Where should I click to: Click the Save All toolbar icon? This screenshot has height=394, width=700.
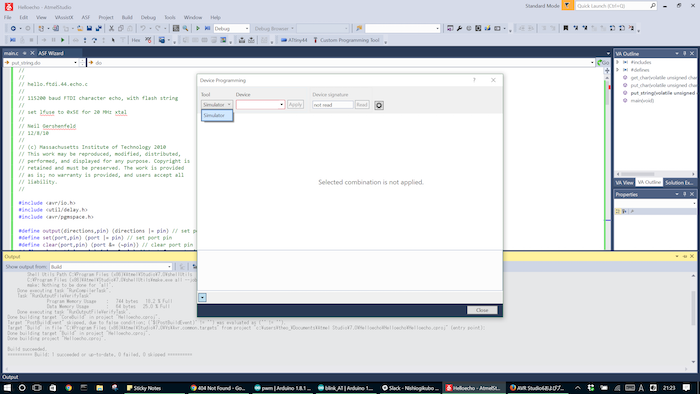coord(99,29)
